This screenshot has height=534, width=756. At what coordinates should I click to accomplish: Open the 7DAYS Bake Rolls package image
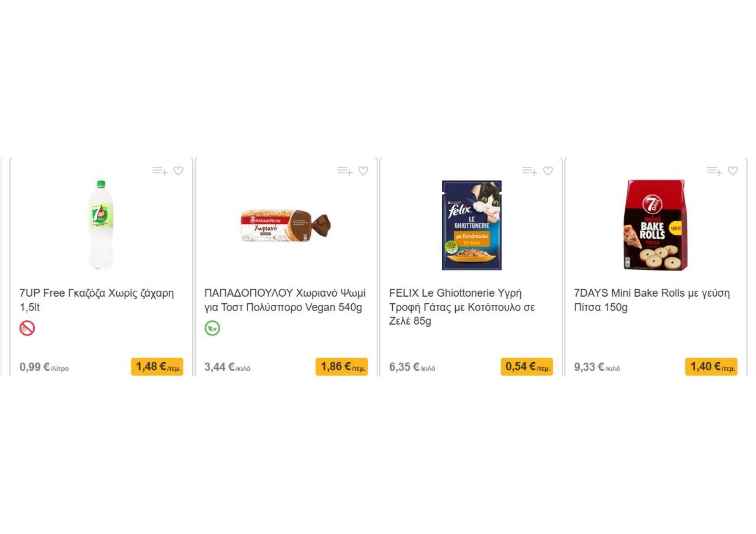point(656,225)
